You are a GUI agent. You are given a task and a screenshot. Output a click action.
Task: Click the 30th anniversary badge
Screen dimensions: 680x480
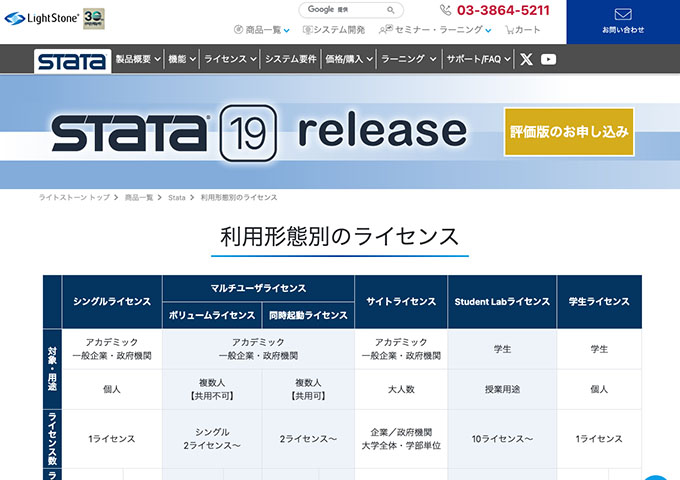(94, 18)
